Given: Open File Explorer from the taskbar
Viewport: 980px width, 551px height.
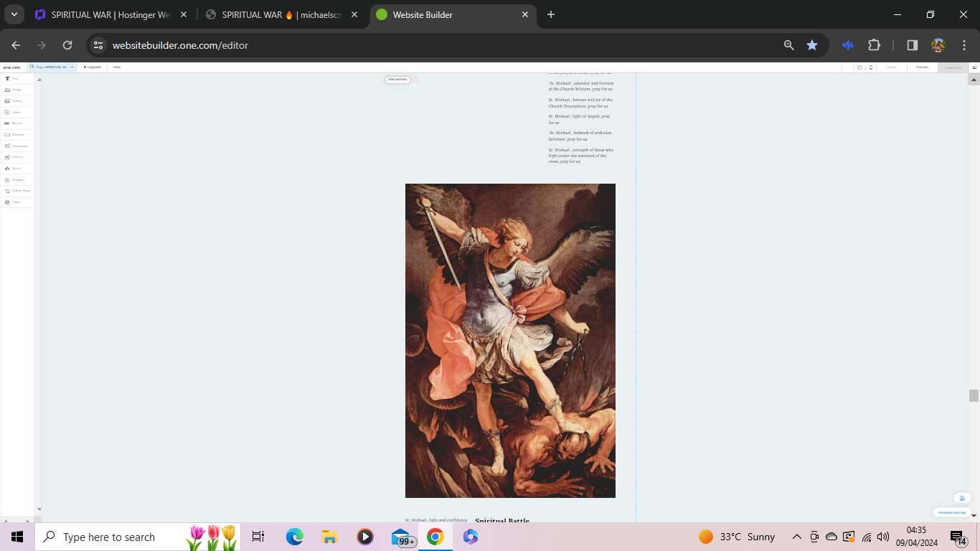Looking at the screenshot, I should 330,537.
